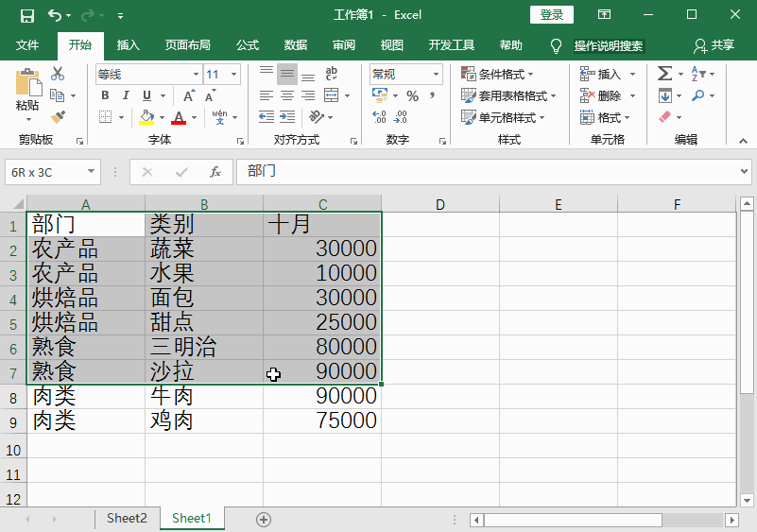Switch to the Sheet2 worksheet tab
This screenshot has height=532, width=757.
(127, 519)
